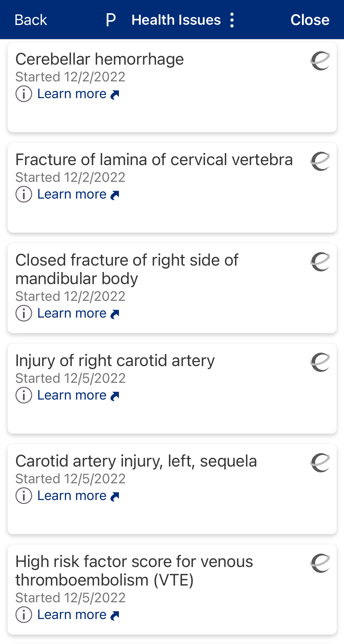This screenshot has height=644, width=344.
Task: Open the Learn more link for the mandibular body fracture
Action: tap(79, 313)
